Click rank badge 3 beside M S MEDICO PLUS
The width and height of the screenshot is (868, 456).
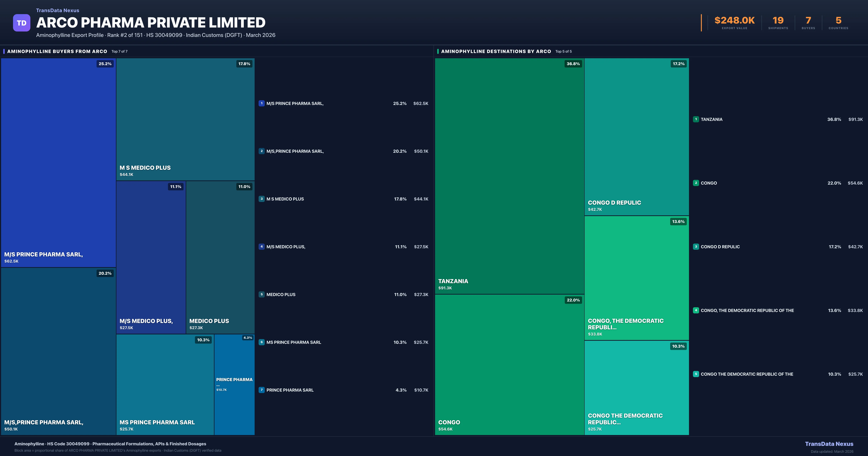pyautogui.click(x=261, y=199)
